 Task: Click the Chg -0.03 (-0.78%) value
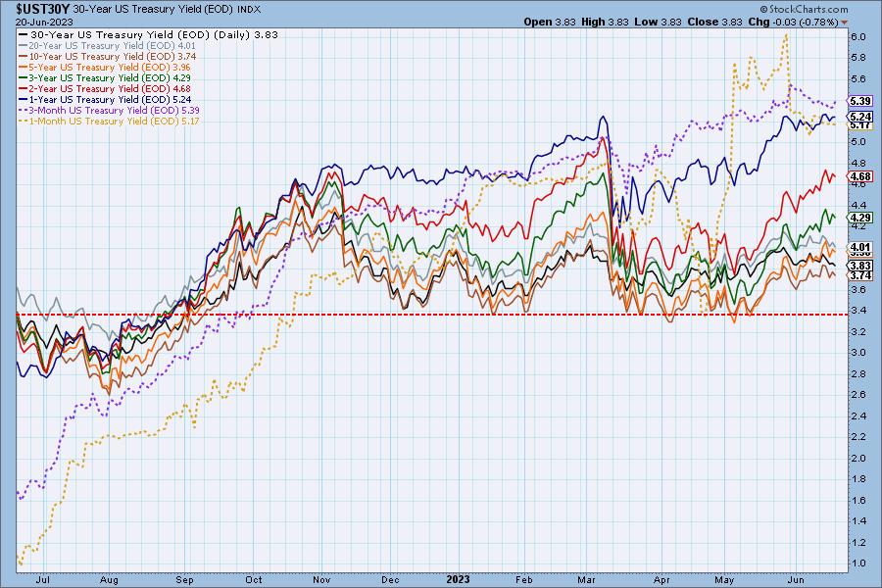[x=793, y=22]
